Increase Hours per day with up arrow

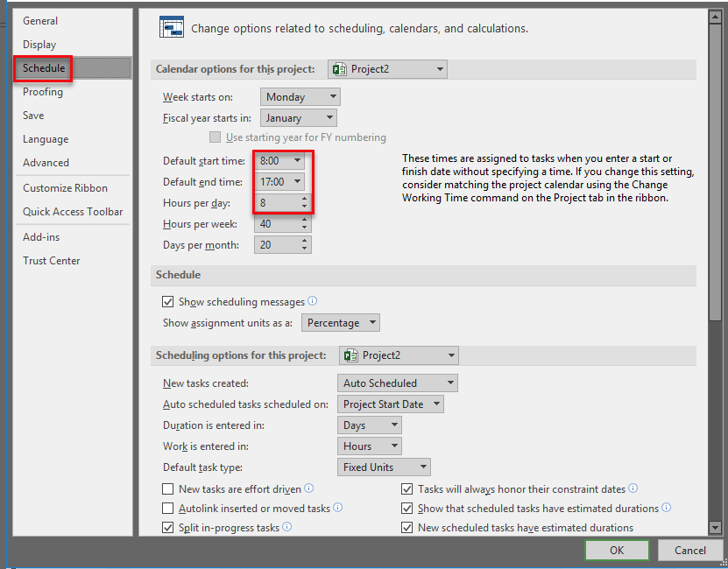304,199
